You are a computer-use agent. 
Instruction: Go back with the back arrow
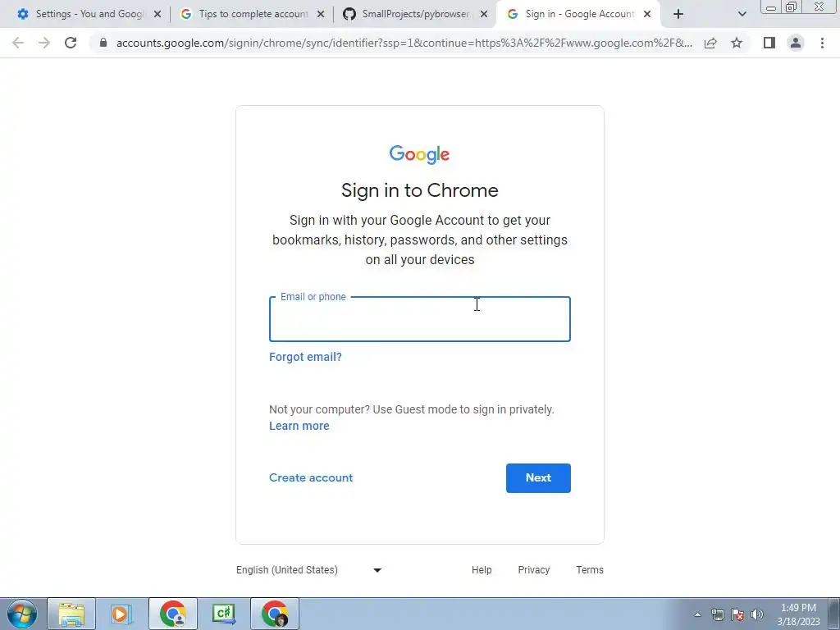18,43
